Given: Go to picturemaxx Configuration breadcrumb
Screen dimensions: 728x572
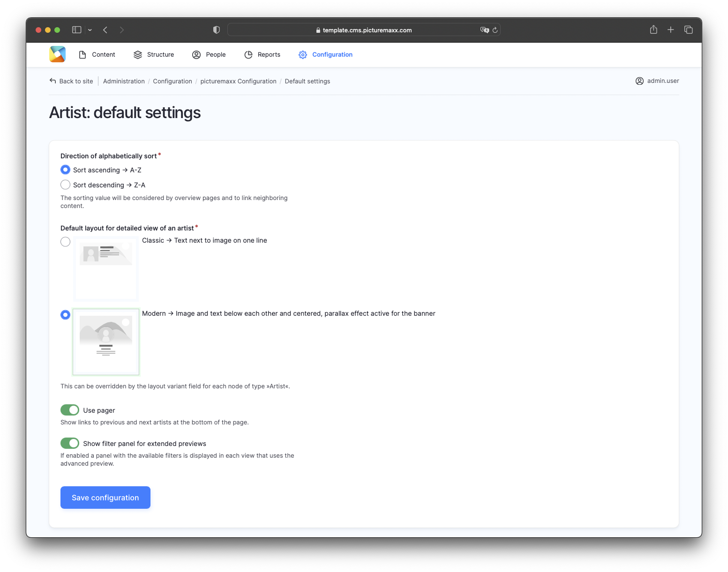Looking at the screenshot, I should 238,81.
